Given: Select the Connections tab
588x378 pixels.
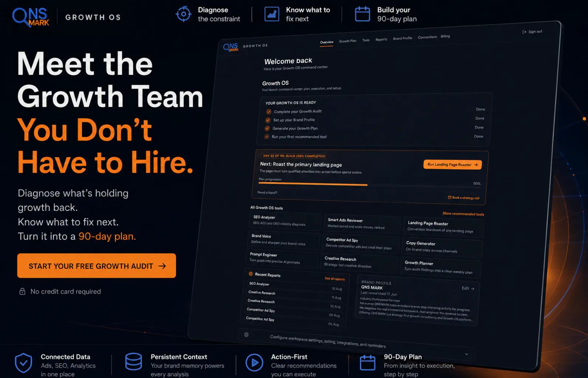Looking at the screenshot, I should (x=427, y=37).
